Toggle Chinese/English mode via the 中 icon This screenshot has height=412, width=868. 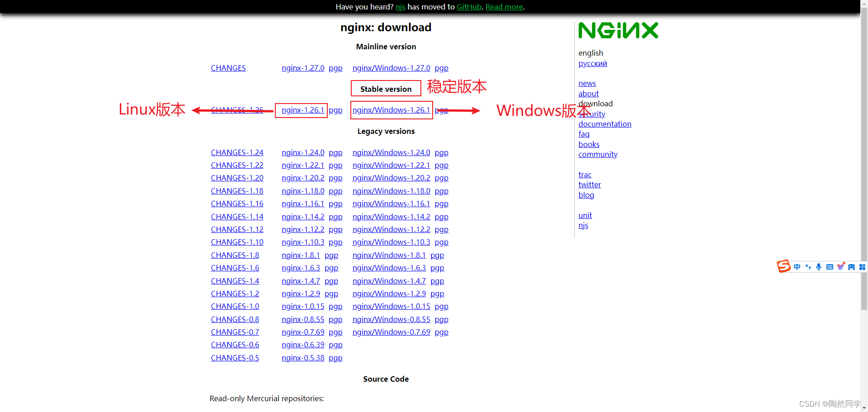tap(797, 267)
